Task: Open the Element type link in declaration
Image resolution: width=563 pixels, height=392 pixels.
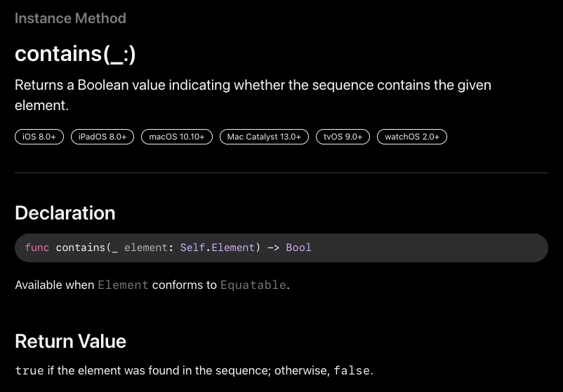Action: (x=233, y=248)
